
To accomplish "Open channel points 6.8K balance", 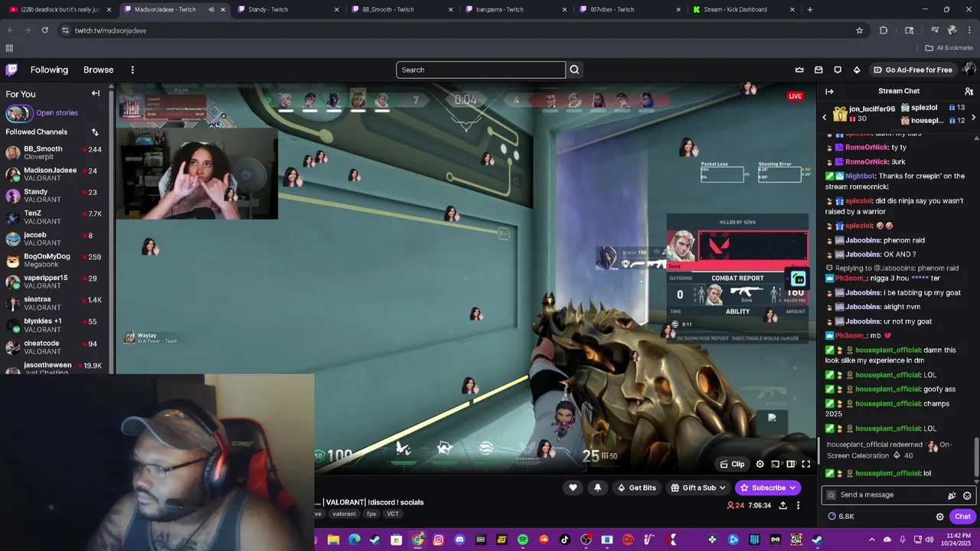I will tap(841, 517).
